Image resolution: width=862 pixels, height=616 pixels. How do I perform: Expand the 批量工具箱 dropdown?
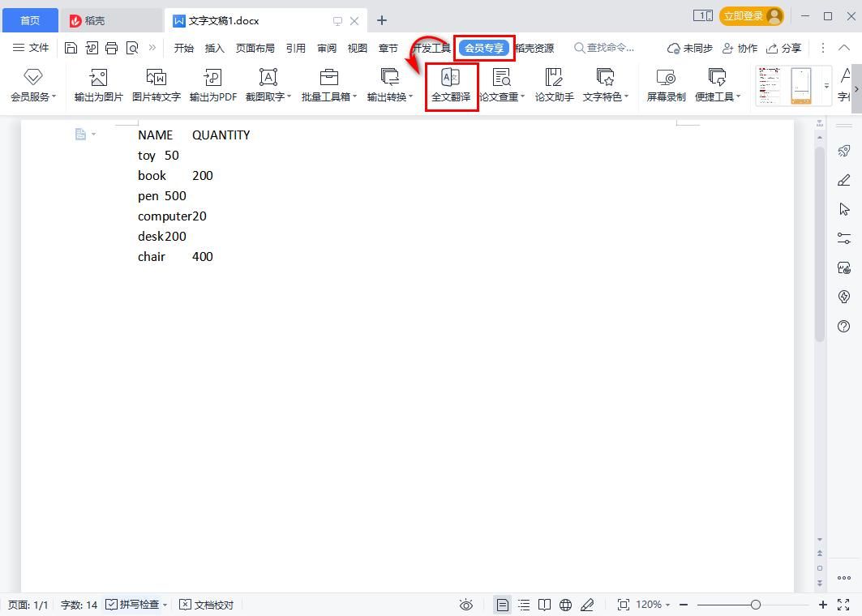[328, 83]
